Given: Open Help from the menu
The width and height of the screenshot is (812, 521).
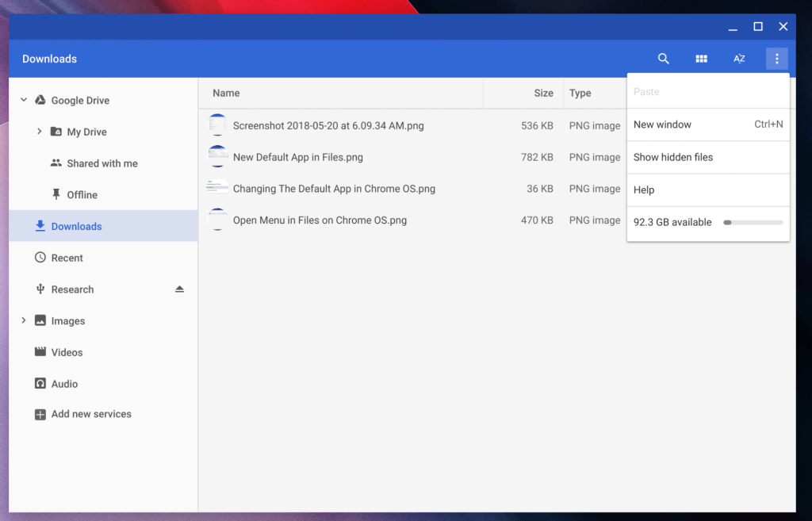Looking at the screenshot, I should [x=643, y=190].
